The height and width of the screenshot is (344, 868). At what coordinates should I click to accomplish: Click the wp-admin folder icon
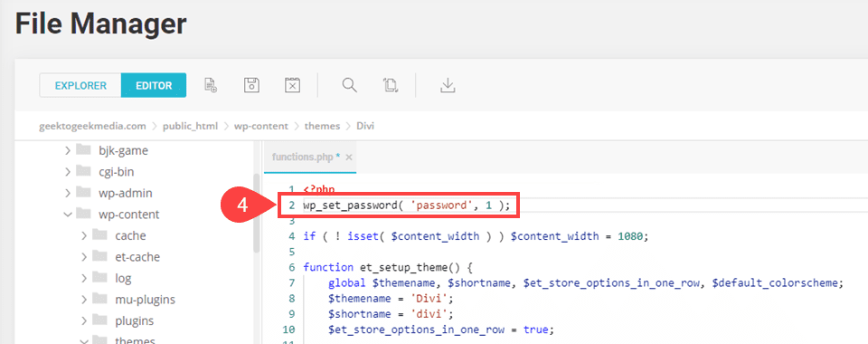pyautogui.click(x=83, y=192)
